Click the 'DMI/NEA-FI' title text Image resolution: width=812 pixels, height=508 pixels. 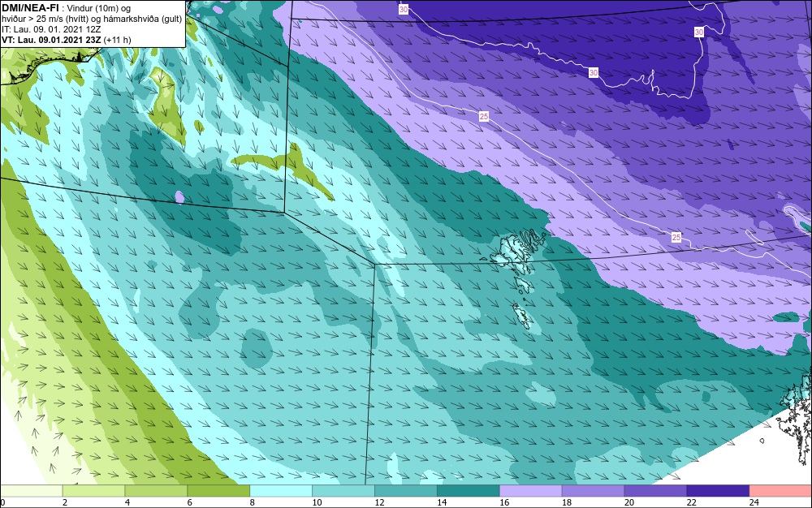point(30,8)
